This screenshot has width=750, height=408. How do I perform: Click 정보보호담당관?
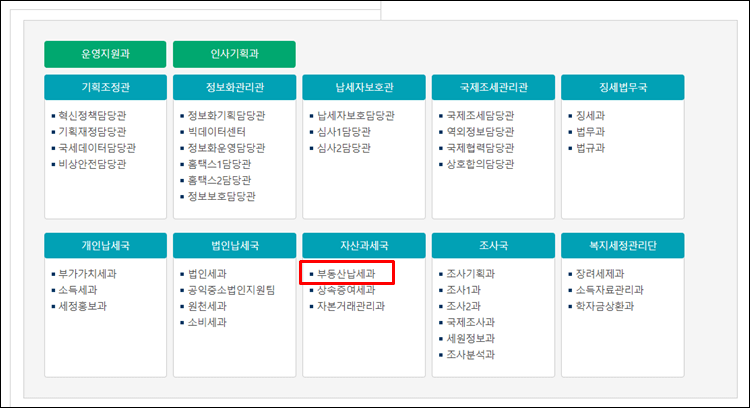click(x=221, y=197)
